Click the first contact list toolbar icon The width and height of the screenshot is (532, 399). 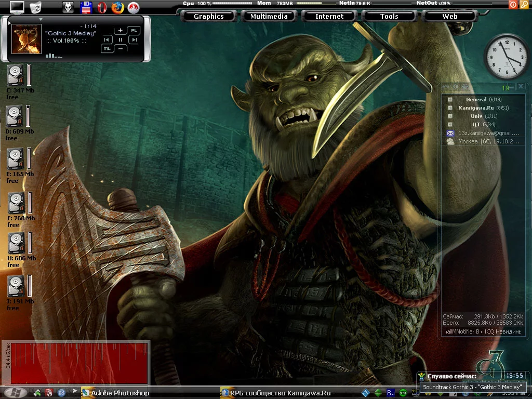click(x=446, y=87)
